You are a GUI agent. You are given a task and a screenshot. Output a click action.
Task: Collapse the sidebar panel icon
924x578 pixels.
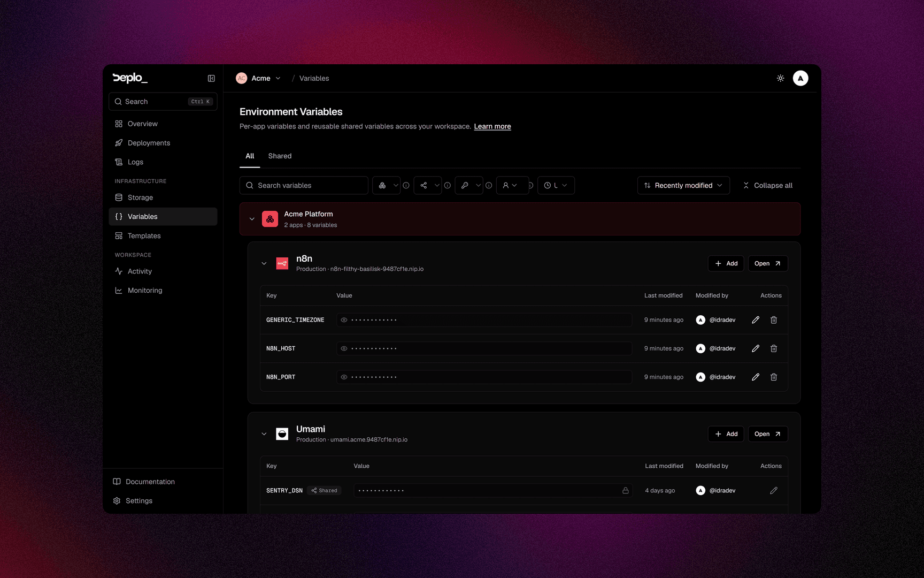coord(211,78)
